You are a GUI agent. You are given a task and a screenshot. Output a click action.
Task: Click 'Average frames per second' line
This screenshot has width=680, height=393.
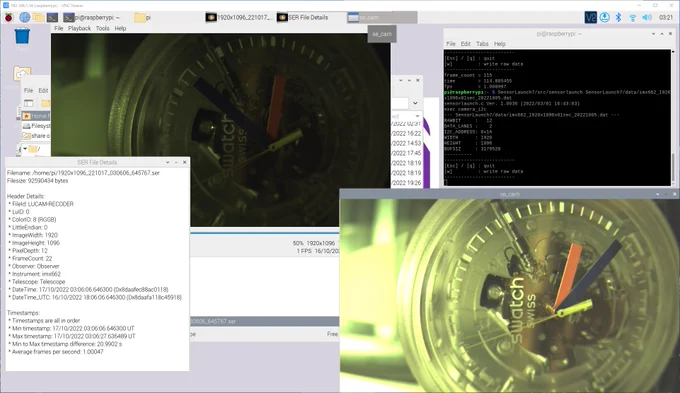point(57,352)
